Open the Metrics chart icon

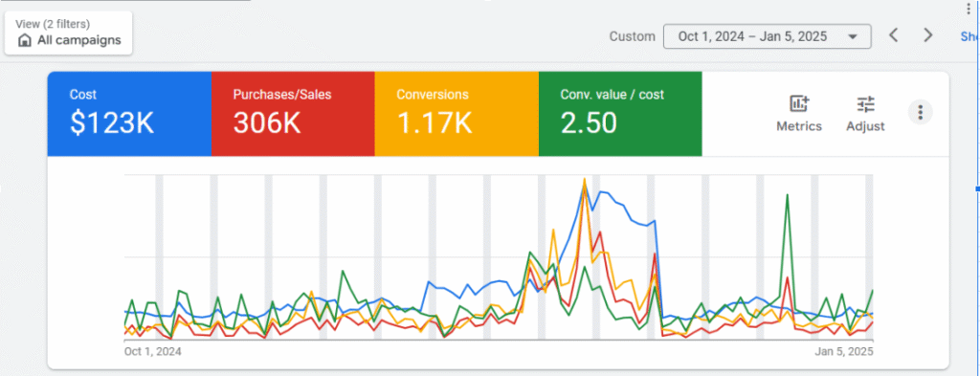(799, 103)
